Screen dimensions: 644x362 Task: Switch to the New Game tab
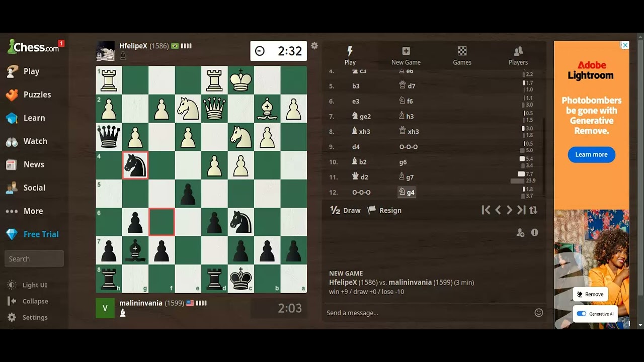tap(406, 55)
